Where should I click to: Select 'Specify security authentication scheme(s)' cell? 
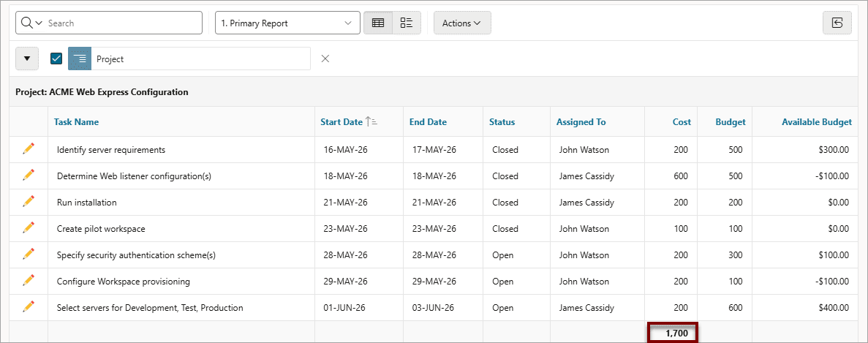181,255
